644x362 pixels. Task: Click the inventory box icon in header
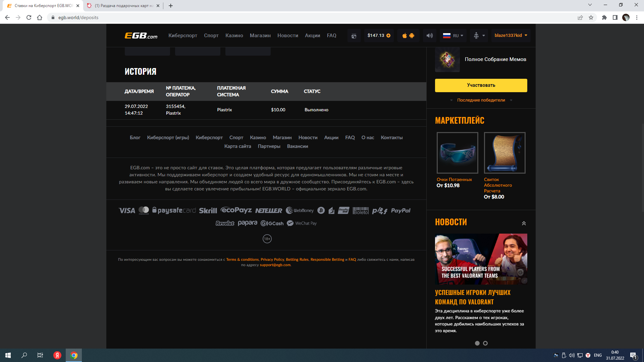pos(354,36)
